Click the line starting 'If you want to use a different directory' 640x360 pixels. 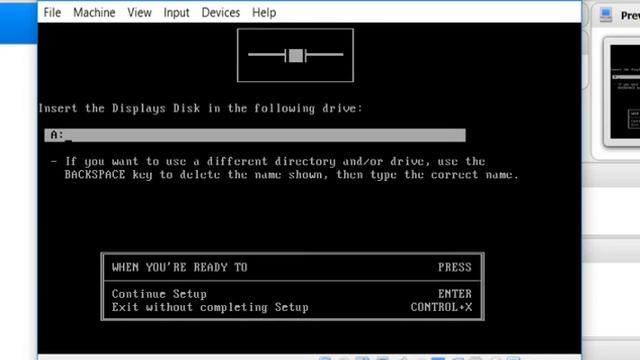(x=275, y=161)
